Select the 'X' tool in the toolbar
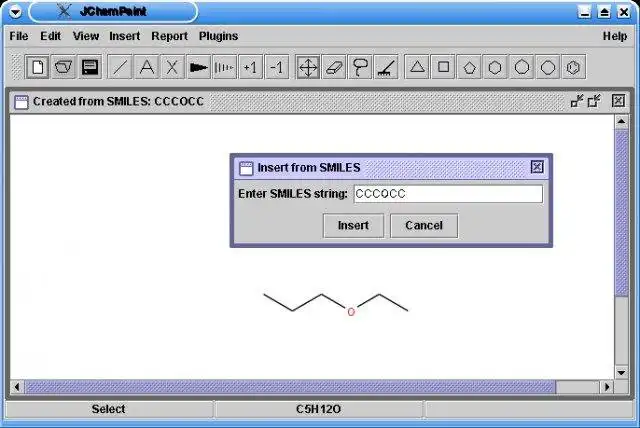 tap(172, 67)
